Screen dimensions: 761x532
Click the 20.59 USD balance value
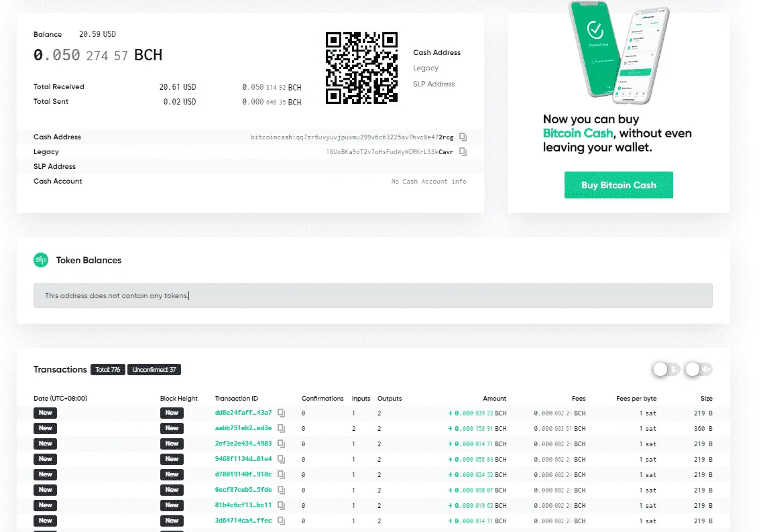coord(97,34)
